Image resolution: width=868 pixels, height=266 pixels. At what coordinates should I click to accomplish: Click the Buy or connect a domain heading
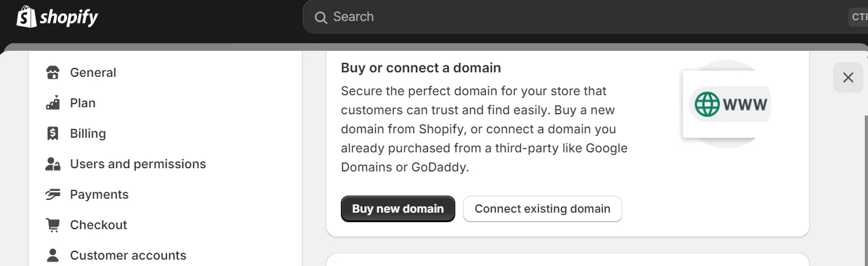[x=421, y=68]
